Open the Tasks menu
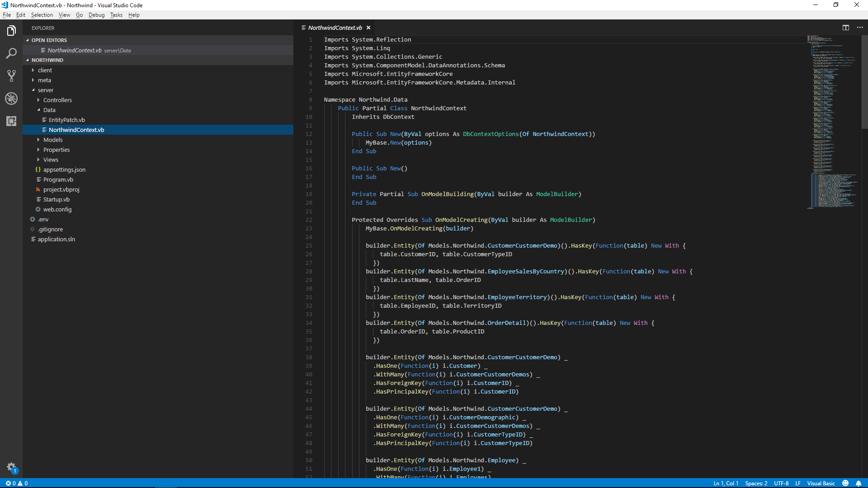 pyautogui.click(x=116, y=15)
